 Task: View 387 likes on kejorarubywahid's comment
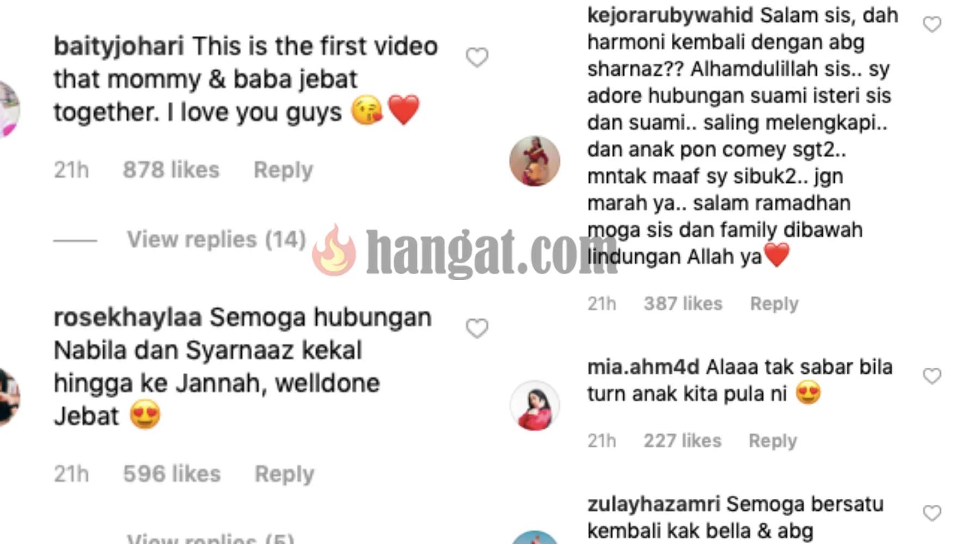click(683, 304)
